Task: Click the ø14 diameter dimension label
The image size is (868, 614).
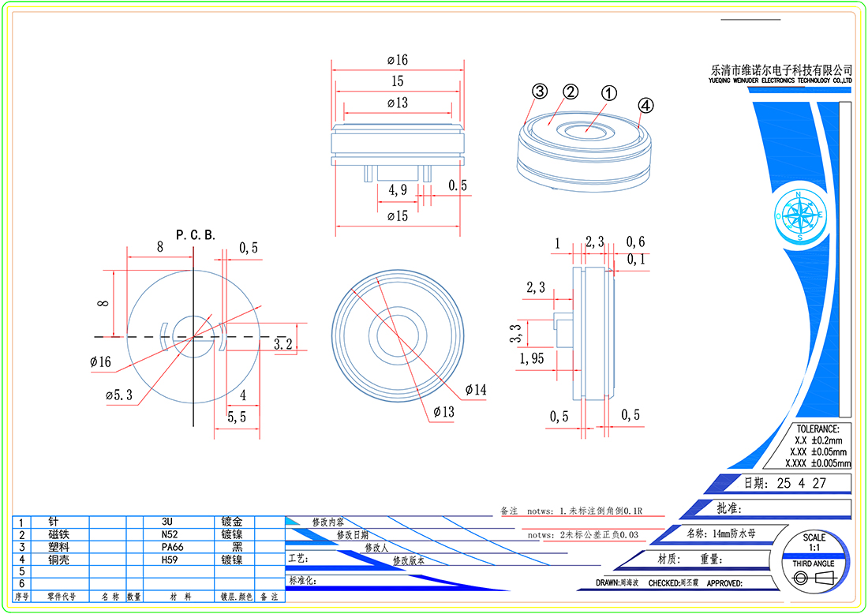Action: point(475,389)
